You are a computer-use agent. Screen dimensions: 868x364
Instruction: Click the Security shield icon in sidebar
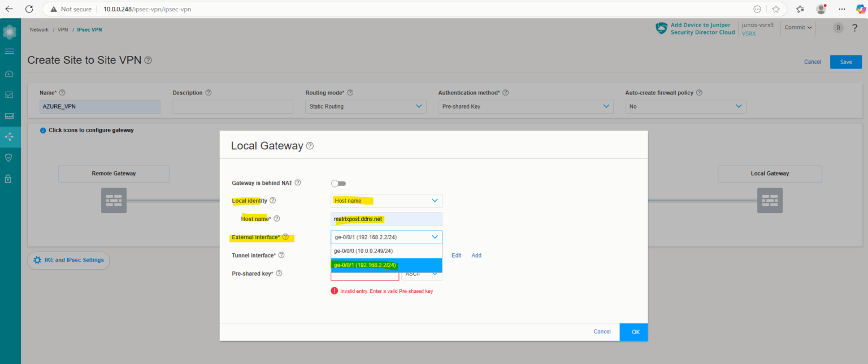click(x=9, y=157)
